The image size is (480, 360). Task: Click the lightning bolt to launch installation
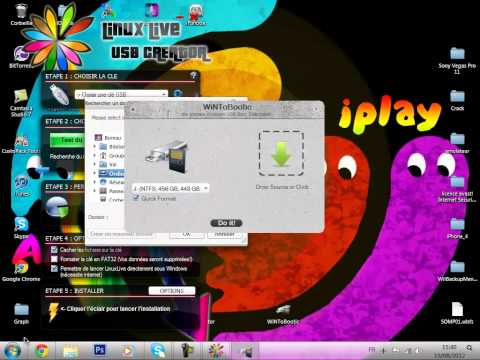[x=53, y=312]
